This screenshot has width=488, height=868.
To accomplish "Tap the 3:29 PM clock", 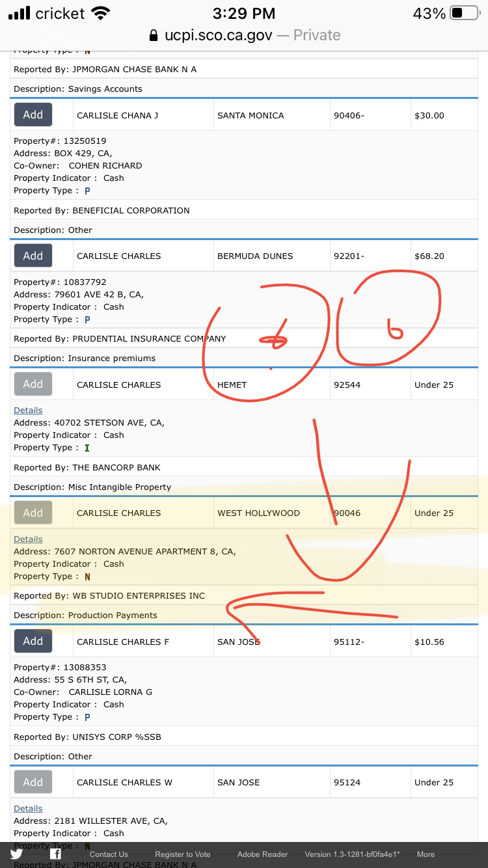I will (x=244, y=13).
